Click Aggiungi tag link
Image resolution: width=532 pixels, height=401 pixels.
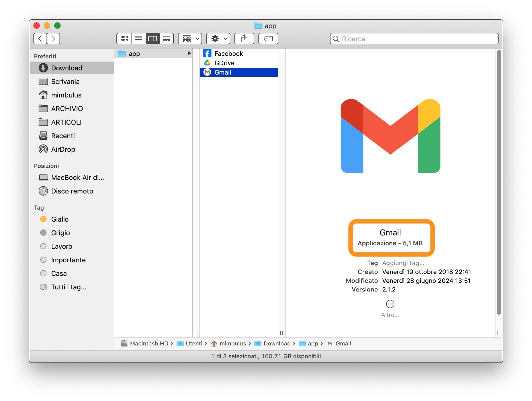point(403,263)
